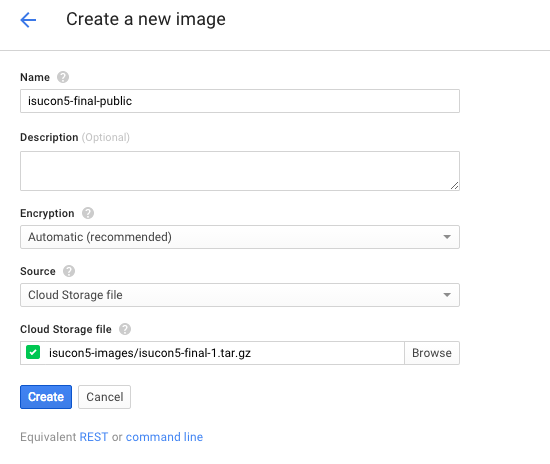The image size is (550, 464).
Task: Open help icon next to Name
Action: pyautogui.click(x=63, y=77)
